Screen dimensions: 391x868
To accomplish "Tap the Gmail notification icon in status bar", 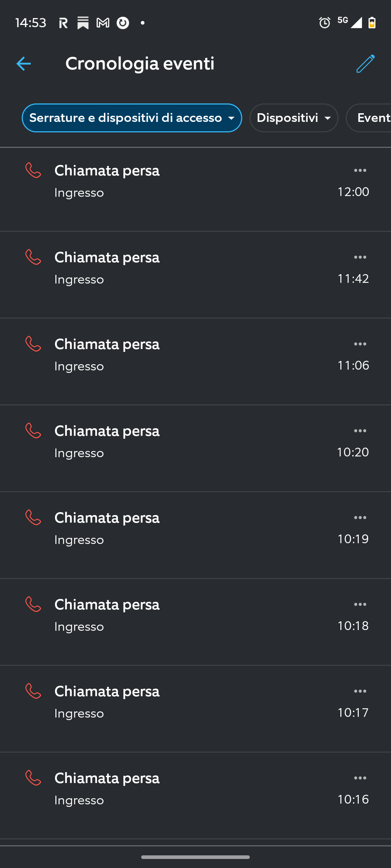I will point(103,23).
